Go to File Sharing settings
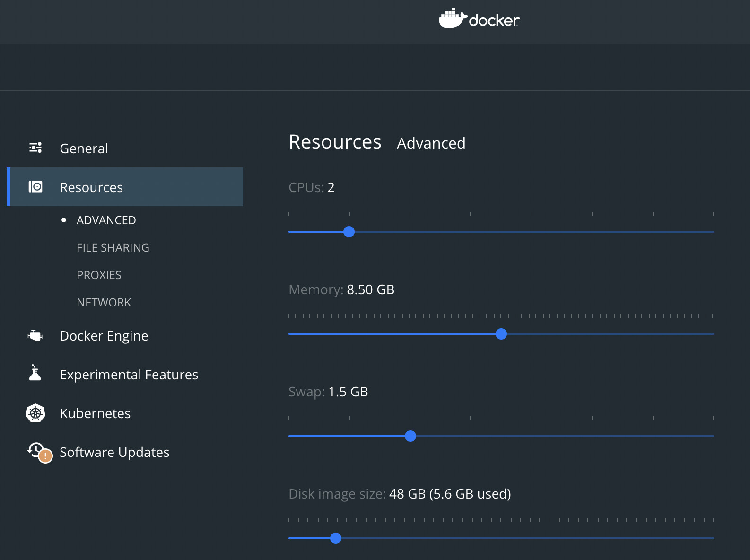The image size is (750, 560). pos(113,248)
